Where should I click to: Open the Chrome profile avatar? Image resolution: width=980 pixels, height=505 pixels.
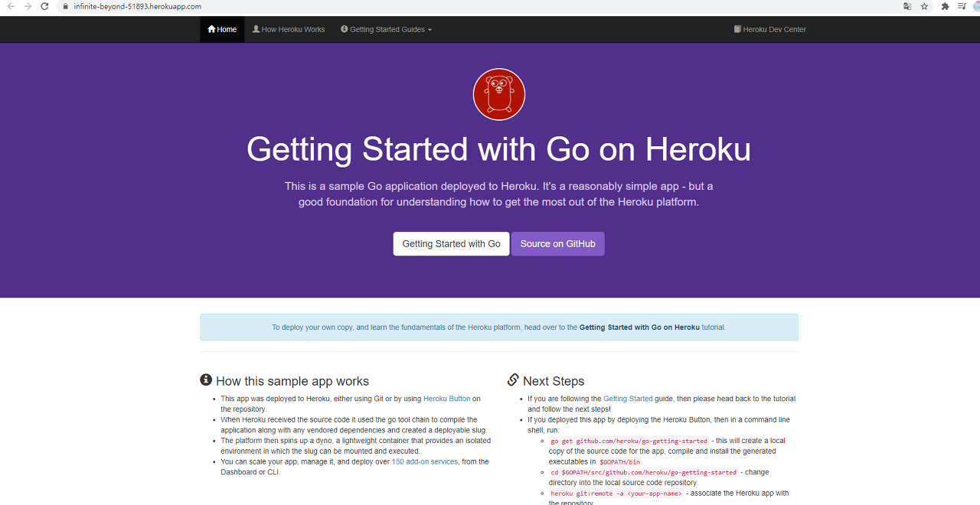point(975,6)
